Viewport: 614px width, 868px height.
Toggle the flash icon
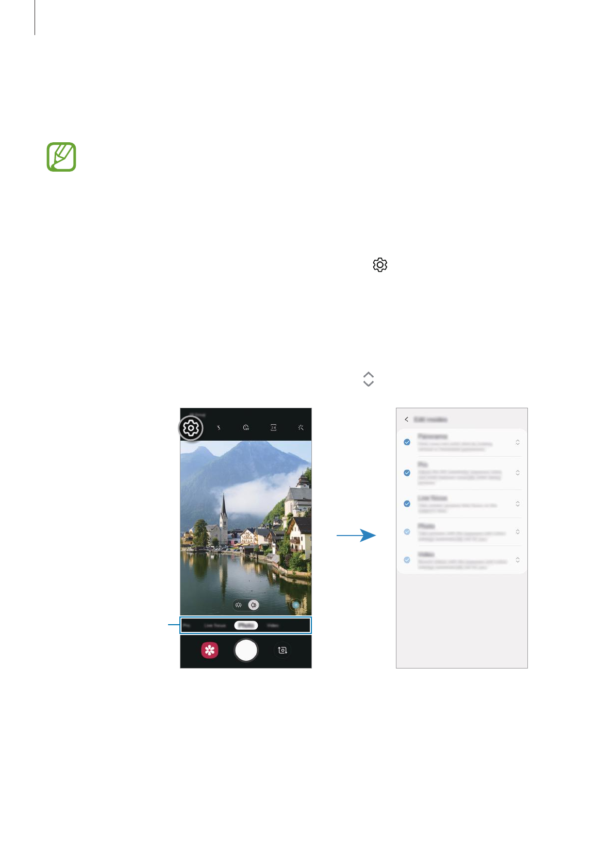click(219, 427)
